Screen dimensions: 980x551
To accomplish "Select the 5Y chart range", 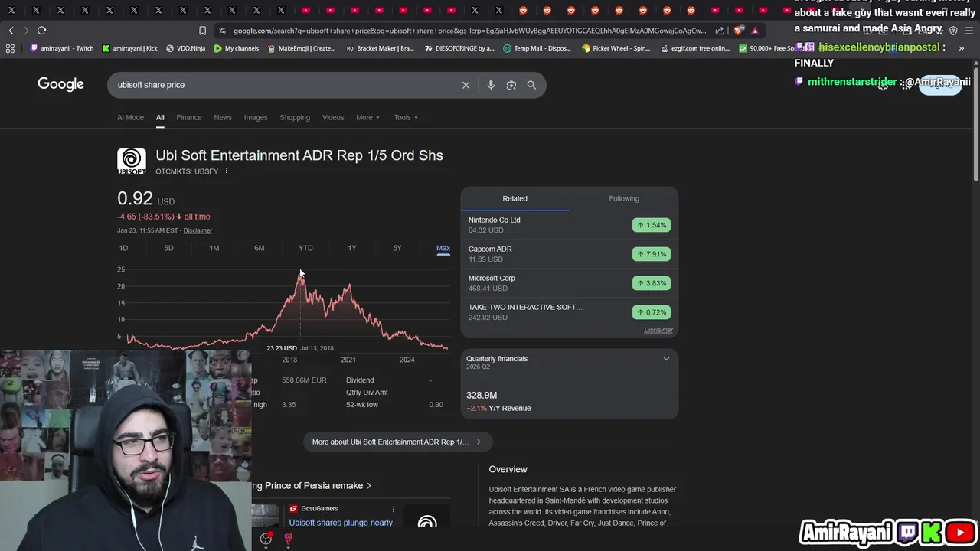I will (x=397, y=248).
